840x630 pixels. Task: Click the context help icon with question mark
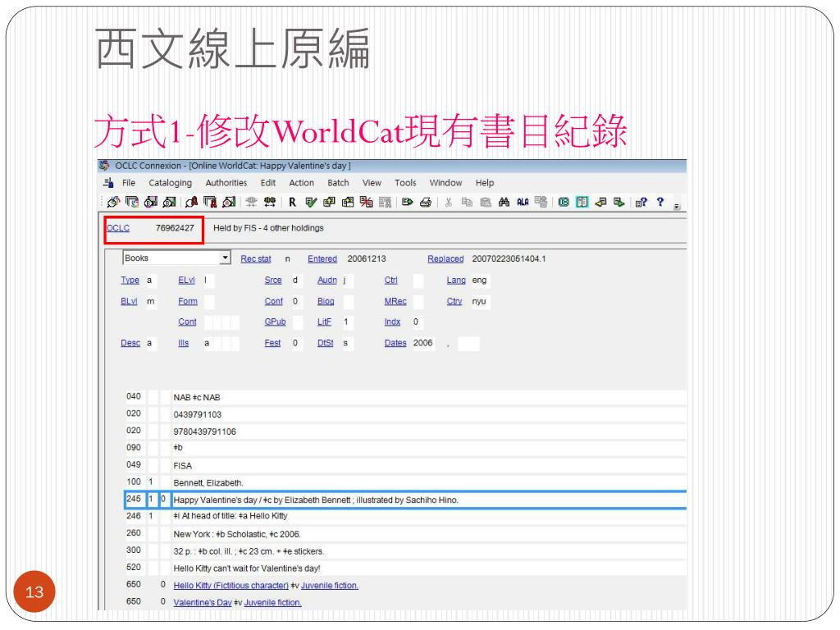(x=641, y=202)
